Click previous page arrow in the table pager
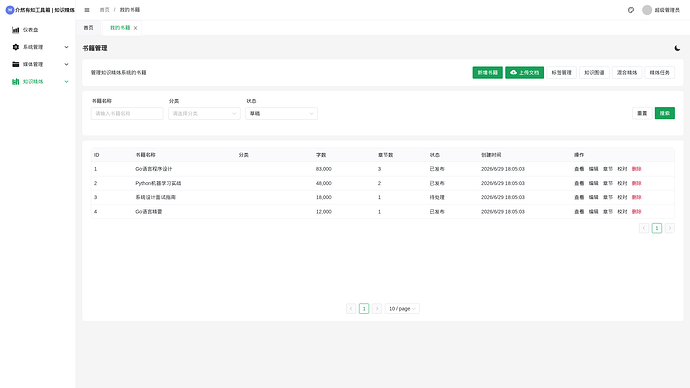 click(x=644, y=228)
